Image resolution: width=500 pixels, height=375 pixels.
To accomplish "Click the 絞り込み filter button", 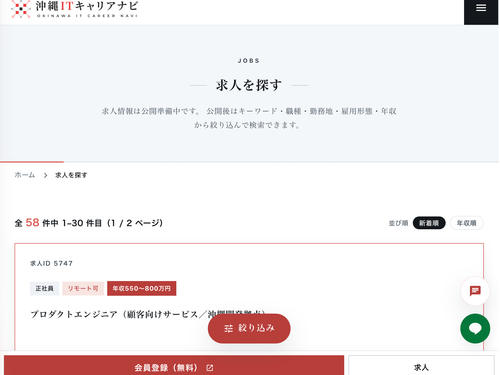I will click(x=249, y=328).
